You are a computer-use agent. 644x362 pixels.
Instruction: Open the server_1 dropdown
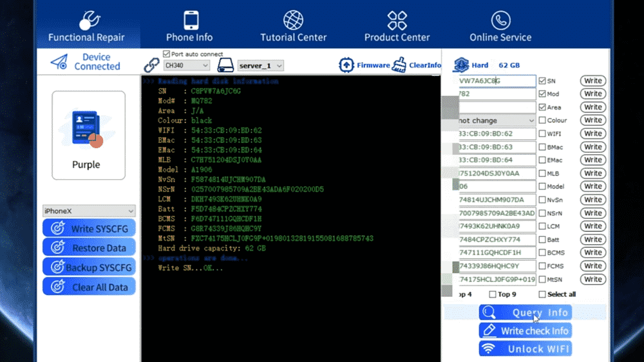[x=260, y=66]
